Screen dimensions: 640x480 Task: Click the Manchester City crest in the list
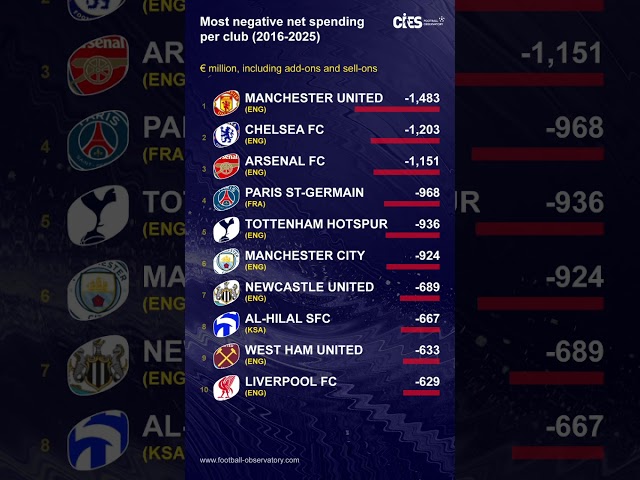point(227,261)
